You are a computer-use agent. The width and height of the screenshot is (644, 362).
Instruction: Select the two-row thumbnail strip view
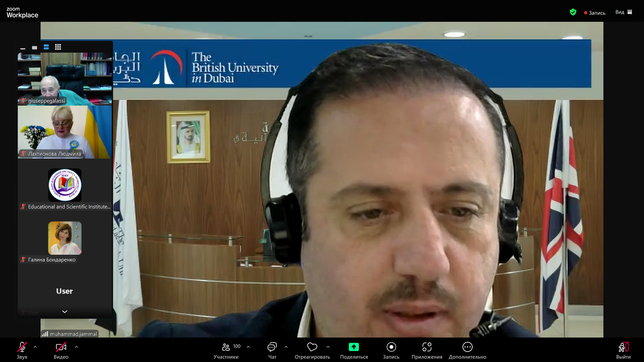coord(46,47)
